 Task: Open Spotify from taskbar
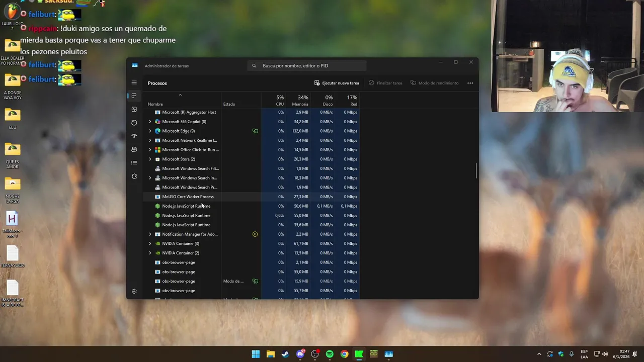pyautogui.click(x=330, y=354)
